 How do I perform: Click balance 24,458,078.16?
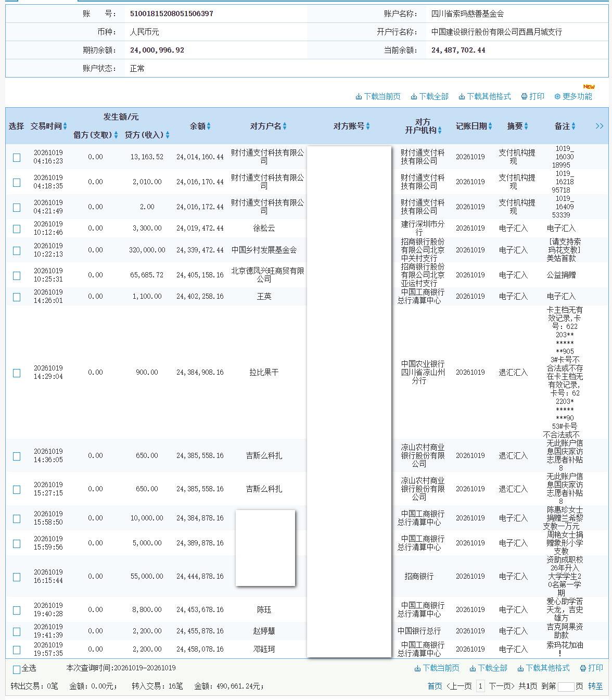tap(200, 649)
